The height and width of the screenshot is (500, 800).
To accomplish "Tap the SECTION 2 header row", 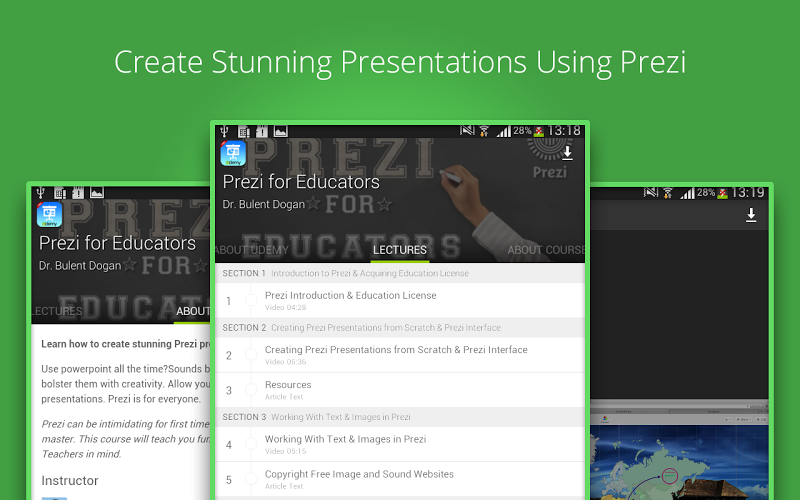I will pos(400,328).
